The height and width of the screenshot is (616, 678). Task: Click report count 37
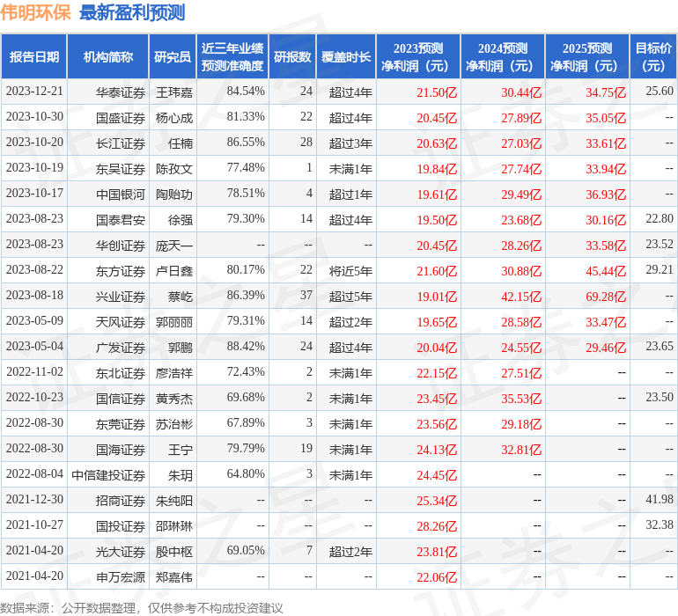pyautogui.click(x=306, y=295)
